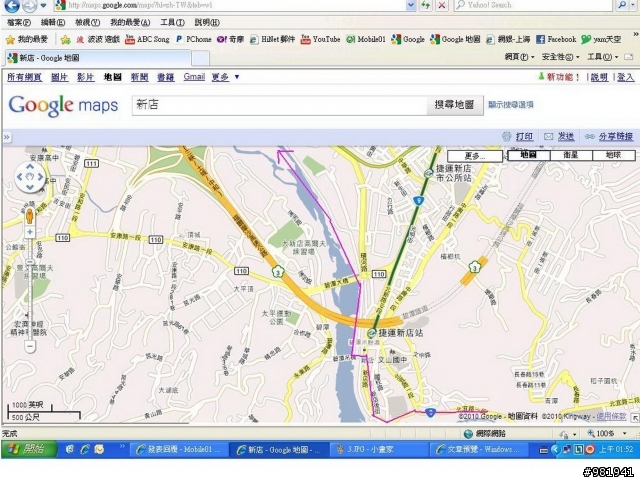The height and width of the screenshot is (480, 640).
Task: Open the Yahoo 奇摩 bookmark
Action: 230,39
